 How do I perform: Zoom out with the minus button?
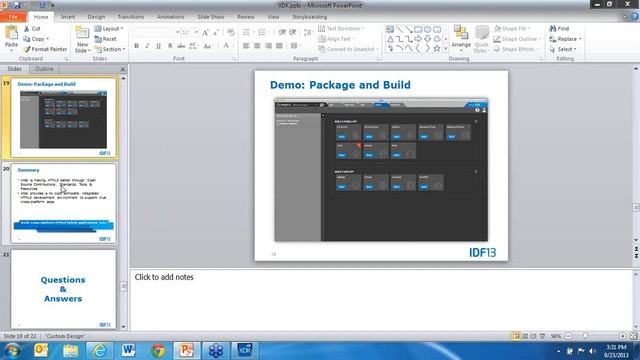pos(568,336)
